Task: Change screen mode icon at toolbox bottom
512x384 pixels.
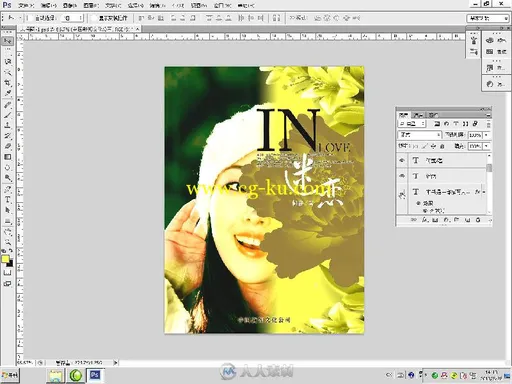Action: (x=7, y=284)
